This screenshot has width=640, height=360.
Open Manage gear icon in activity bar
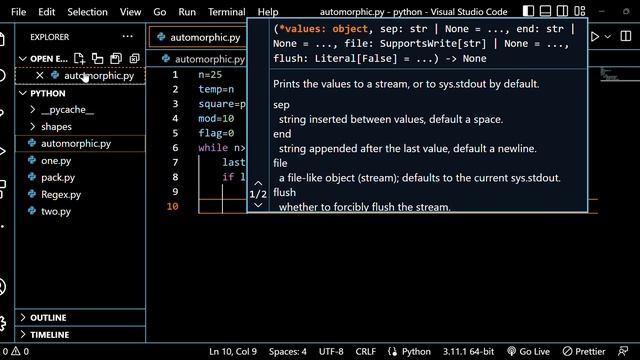[2, 324]
